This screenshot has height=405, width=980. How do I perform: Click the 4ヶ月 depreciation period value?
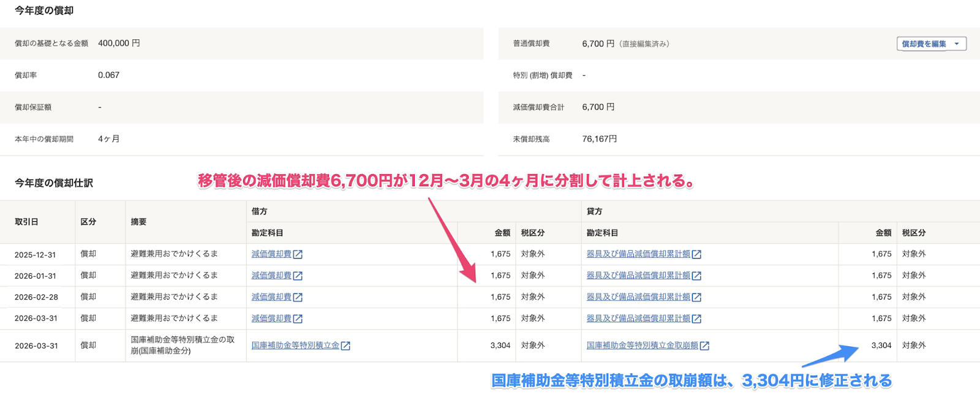(108, 139)
